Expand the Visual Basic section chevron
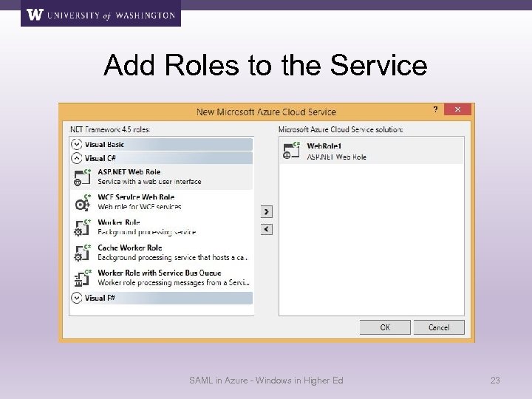 (77, 144)
